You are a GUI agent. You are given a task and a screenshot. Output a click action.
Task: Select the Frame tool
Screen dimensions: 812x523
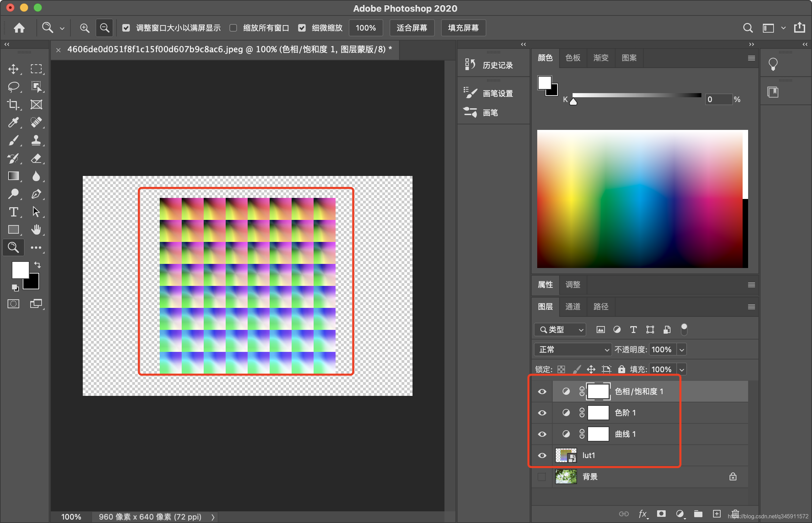point(36,104)
